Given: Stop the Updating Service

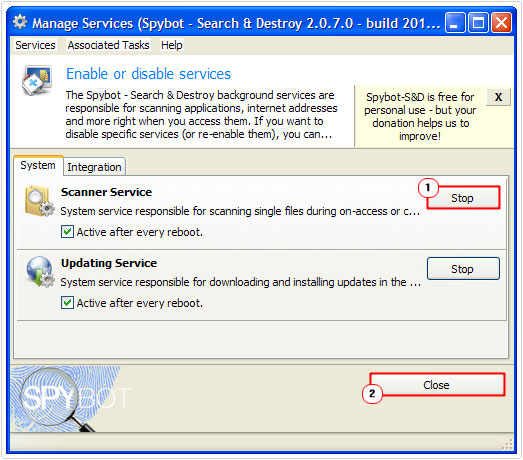Looking at the screenshot, I should pos(463,269).
